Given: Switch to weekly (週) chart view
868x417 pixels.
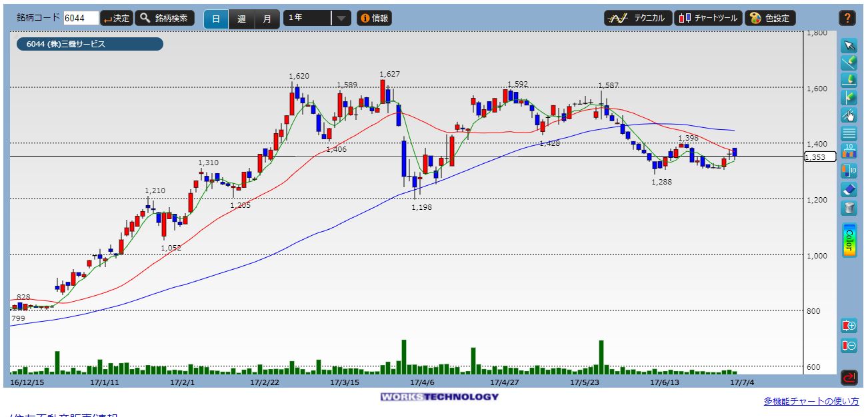Looking at the screenshot, I should (241, 19).
